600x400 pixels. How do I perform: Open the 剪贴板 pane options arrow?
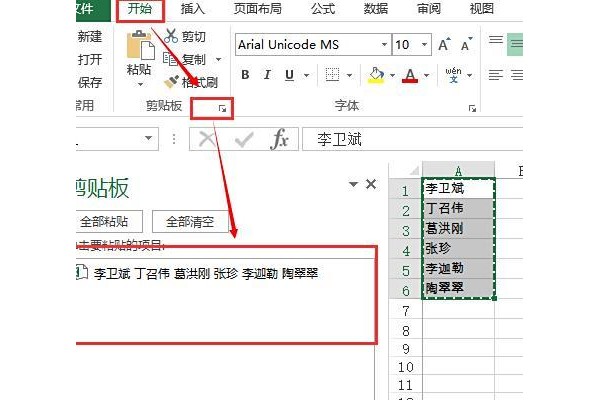click(x=354, y=184)
